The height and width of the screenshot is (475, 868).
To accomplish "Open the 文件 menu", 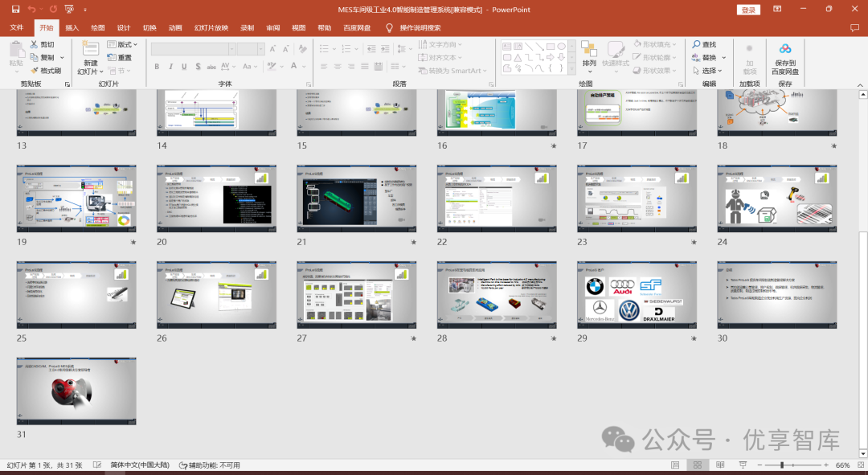I will click(17, 27).
